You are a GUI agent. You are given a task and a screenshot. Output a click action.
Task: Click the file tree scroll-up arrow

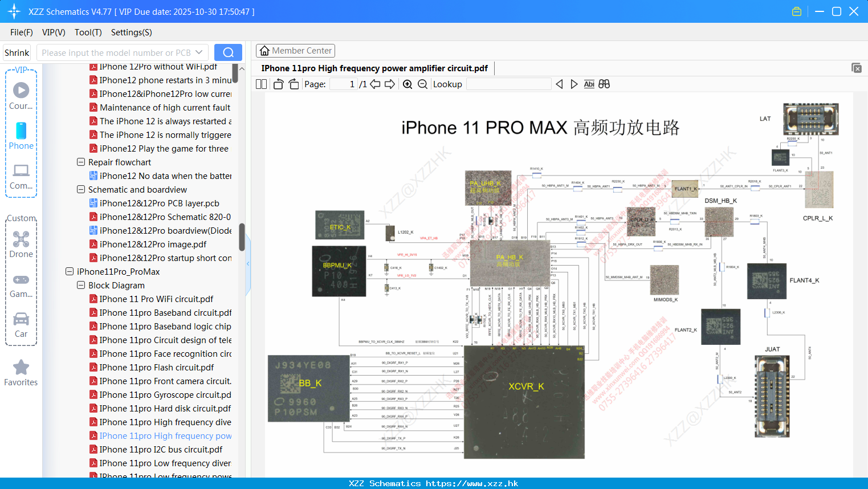point(242,68)
